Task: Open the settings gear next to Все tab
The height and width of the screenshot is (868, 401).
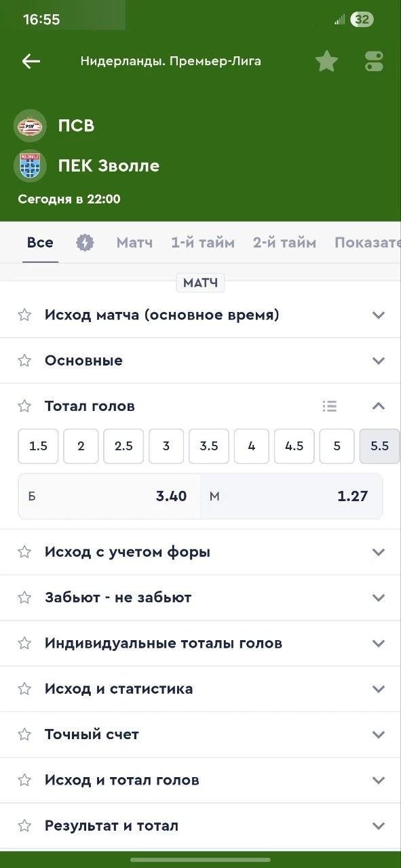Action: coord(85,241)
